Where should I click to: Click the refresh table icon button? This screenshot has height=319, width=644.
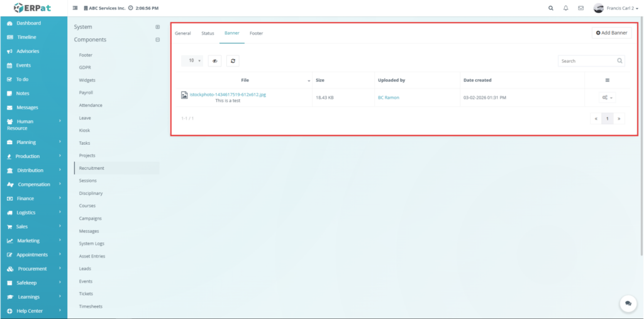pyautogui.click(x=233, y=61)
